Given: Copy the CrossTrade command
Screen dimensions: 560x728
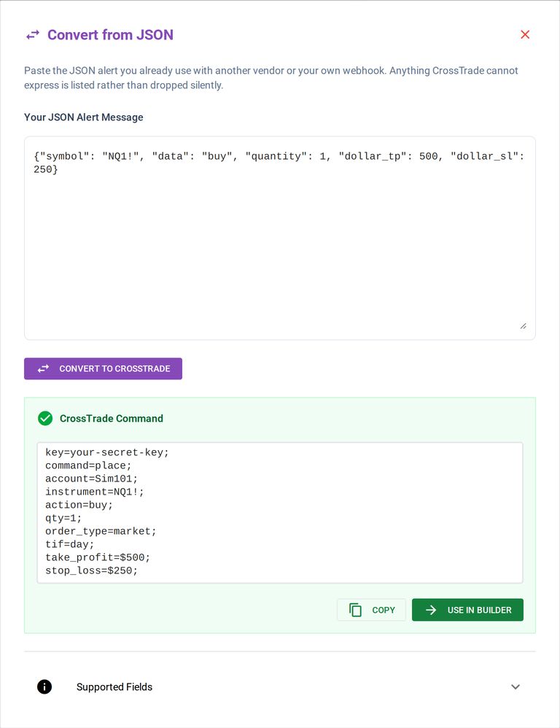Looking at the screenshot, I should tap(371, 610).
